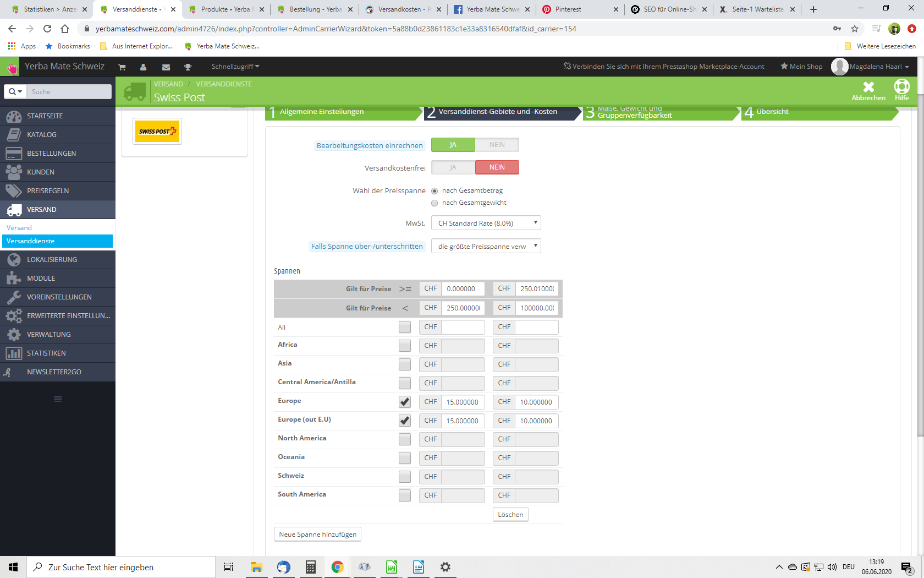Tick the North America zone checkbox
This screenshot has height=578, width=924.
405,439
